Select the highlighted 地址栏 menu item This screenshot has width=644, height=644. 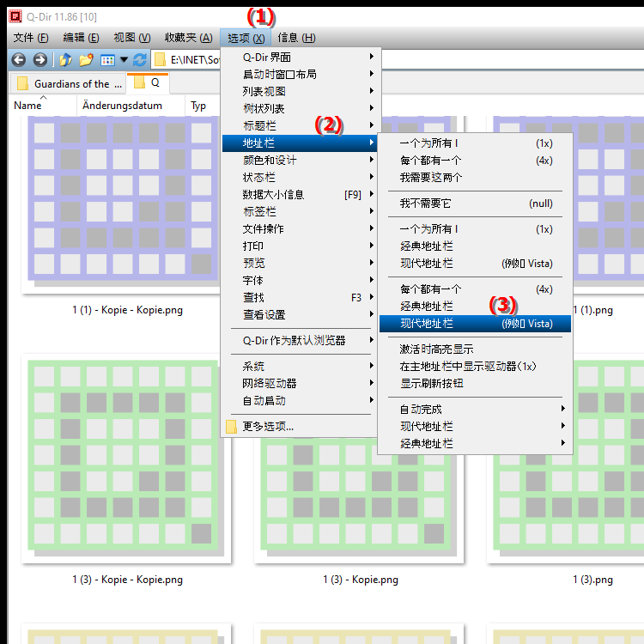(x=301, y=143)
